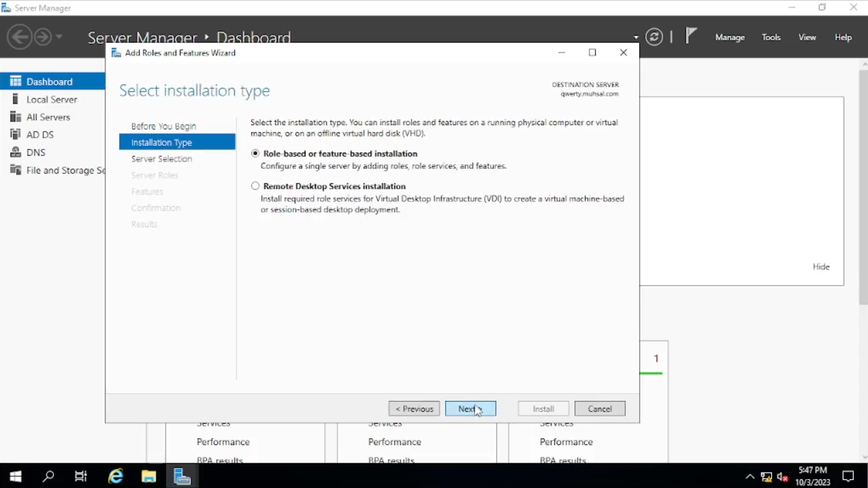868x488 pixels.
Task: Click the Previous button
Action: click(414, 408)
